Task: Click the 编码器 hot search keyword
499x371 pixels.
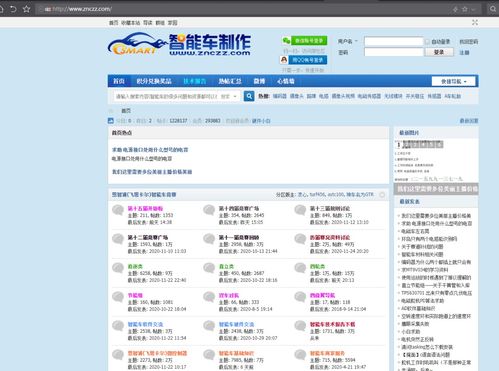Action: [x=280, y=96]
